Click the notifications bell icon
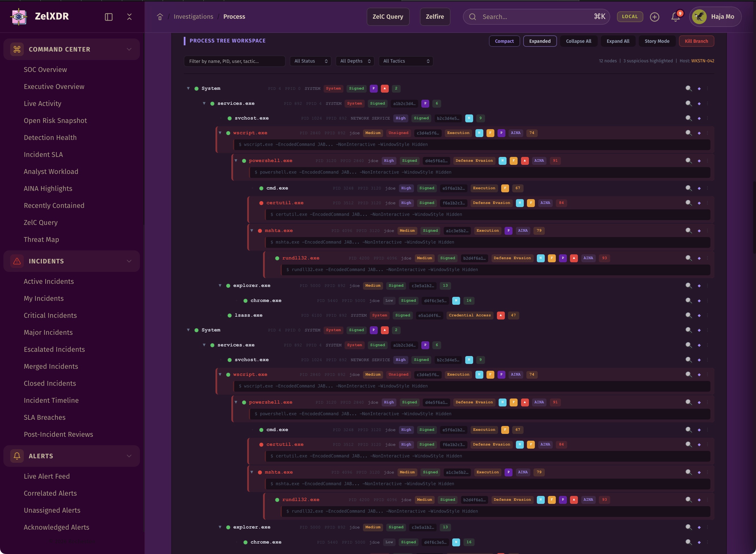The height and width of the screenshot is (554, 756). point(675,17)
